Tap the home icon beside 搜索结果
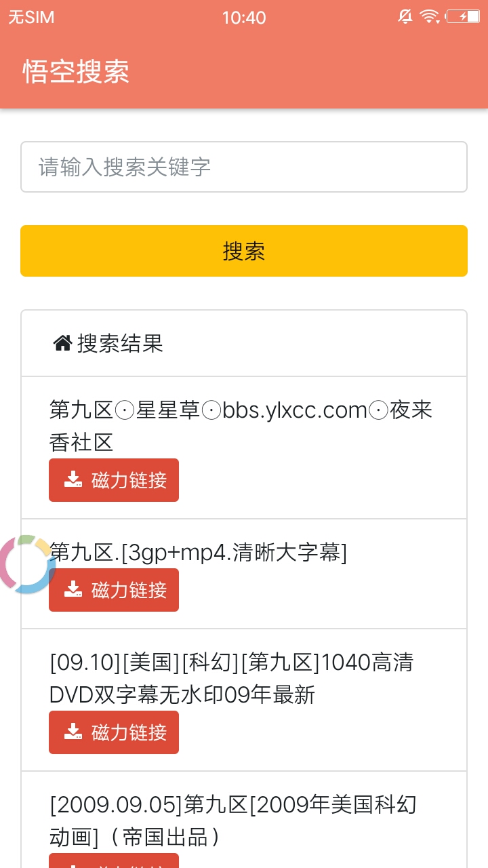 [62, 344]
